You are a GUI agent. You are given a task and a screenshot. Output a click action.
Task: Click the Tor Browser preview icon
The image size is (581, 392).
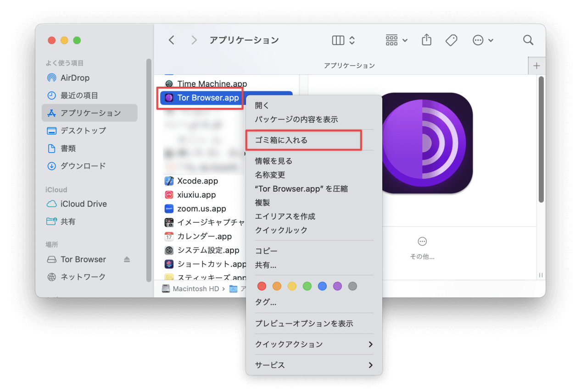[x=426, y=143]
